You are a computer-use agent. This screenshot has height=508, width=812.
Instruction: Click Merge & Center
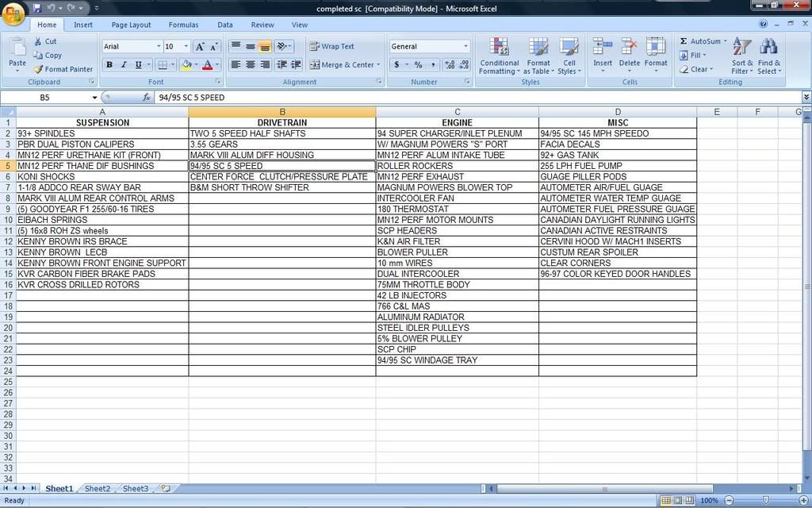click(341, 65)
